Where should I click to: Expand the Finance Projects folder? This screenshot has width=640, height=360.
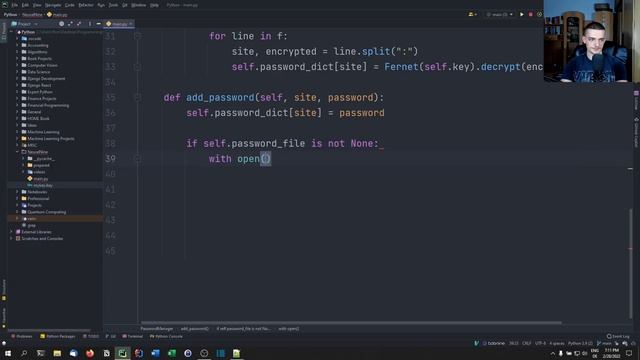click(18, 98)
